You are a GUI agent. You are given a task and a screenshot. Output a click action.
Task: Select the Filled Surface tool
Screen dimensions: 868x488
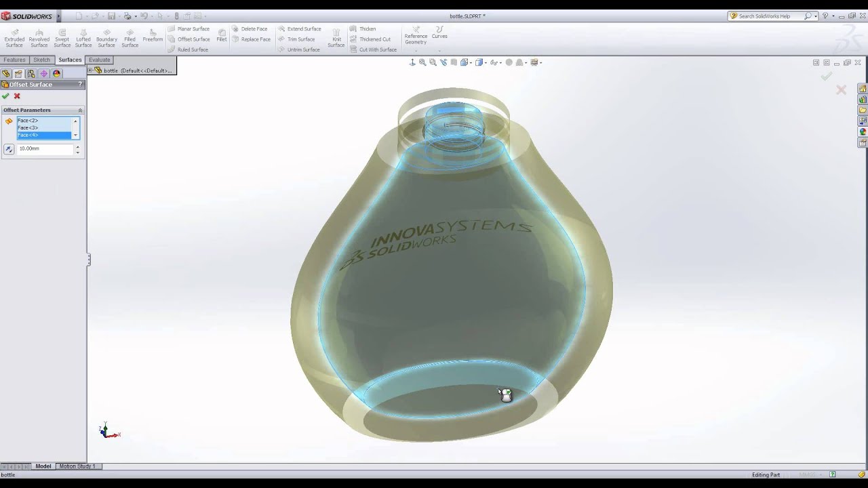click(130, 38)
